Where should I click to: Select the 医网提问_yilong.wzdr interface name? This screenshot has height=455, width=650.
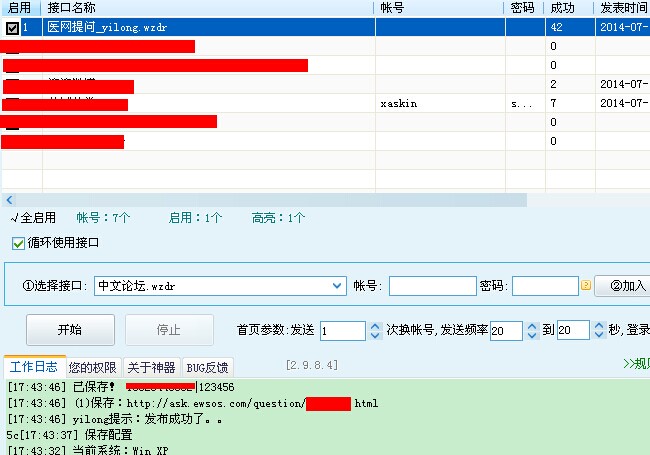point(107,27)
